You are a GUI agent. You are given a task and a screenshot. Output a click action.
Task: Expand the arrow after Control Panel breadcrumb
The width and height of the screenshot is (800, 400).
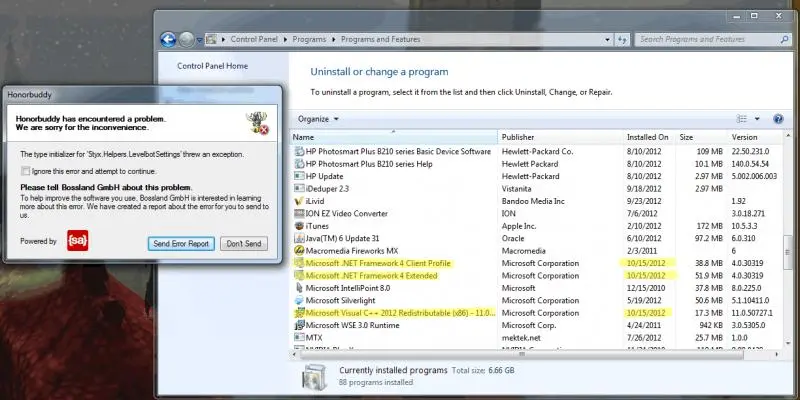(286, 39)
